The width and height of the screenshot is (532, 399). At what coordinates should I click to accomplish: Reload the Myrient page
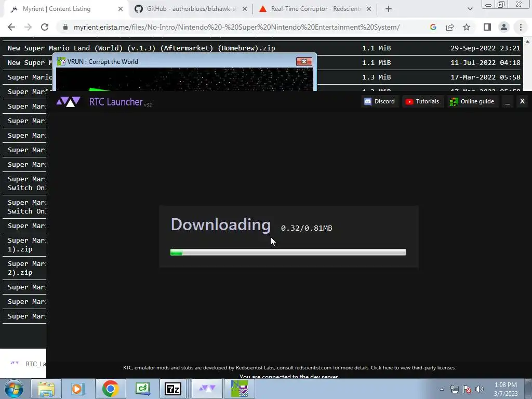(45, 27)
